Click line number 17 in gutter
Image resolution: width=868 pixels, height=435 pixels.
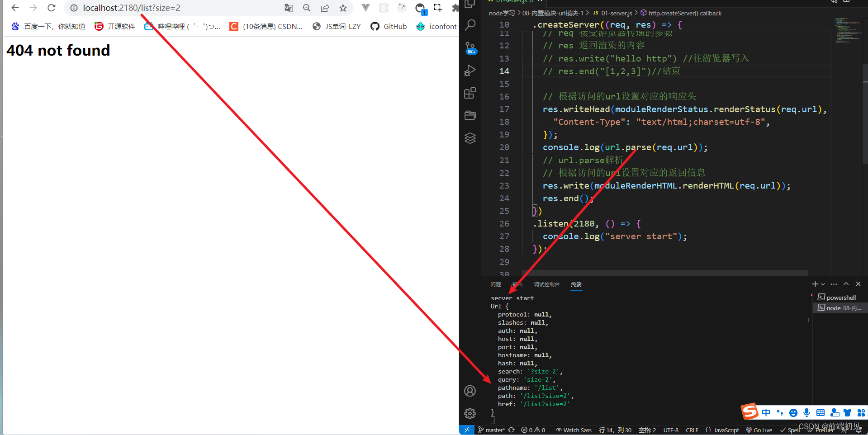coord(504,109)
